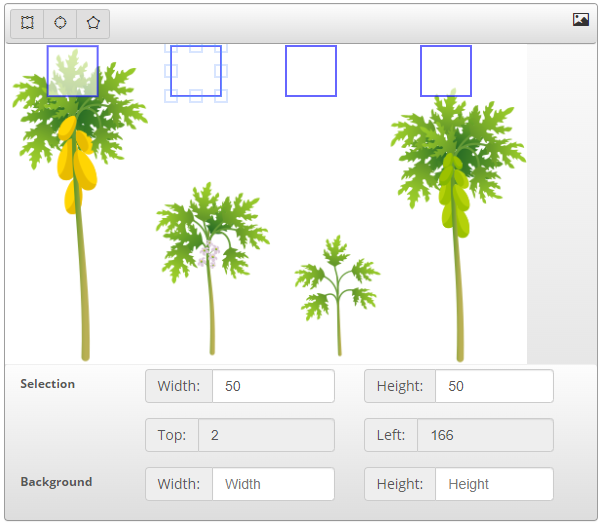
Task: Click the Selection Top value field
Action: (265, 435)
